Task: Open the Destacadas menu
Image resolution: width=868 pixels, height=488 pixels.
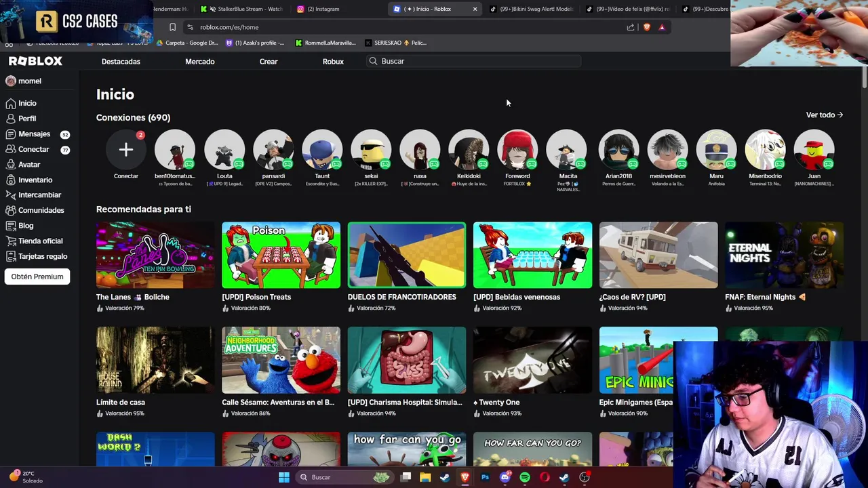Action: pyautogui.click(x=121, y=62)
